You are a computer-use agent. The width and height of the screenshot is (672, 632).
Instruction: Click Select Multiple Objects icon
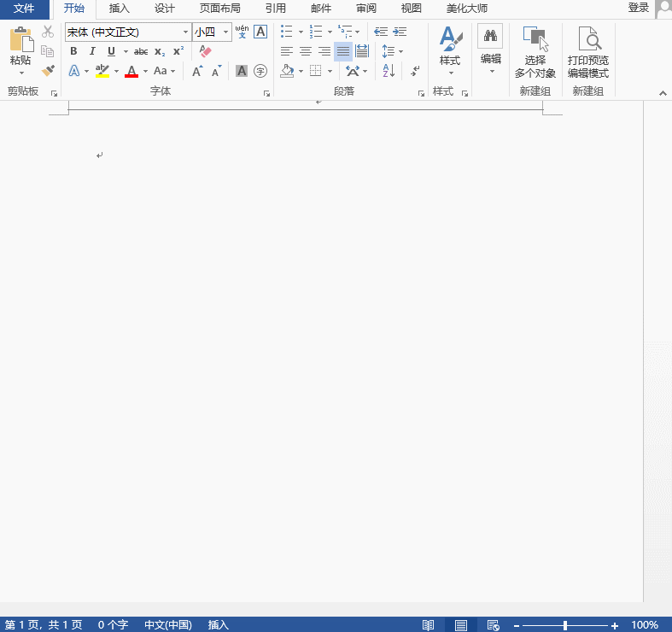[535, 51]
